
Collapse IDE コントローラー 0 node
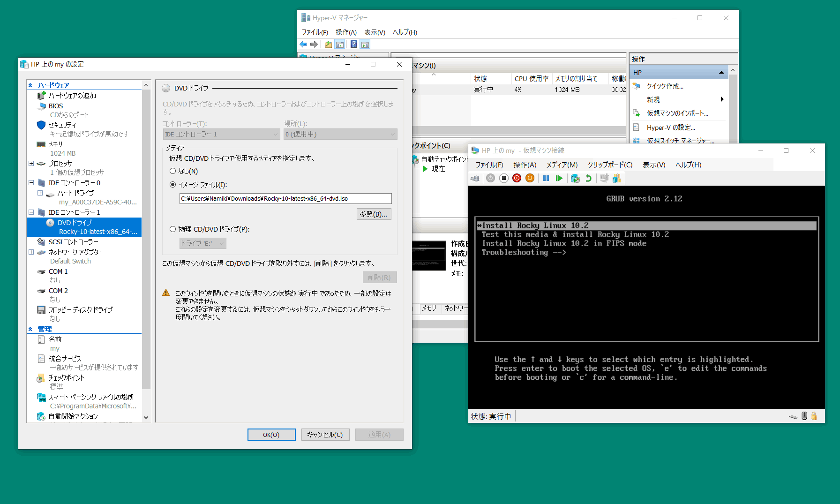coord(31,183)
